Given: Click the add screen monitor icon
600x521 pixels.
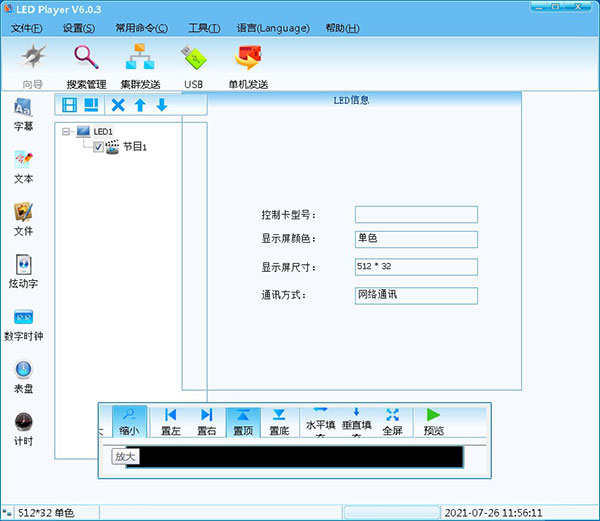Looking at the screenshot, I should tap(91, 105).
